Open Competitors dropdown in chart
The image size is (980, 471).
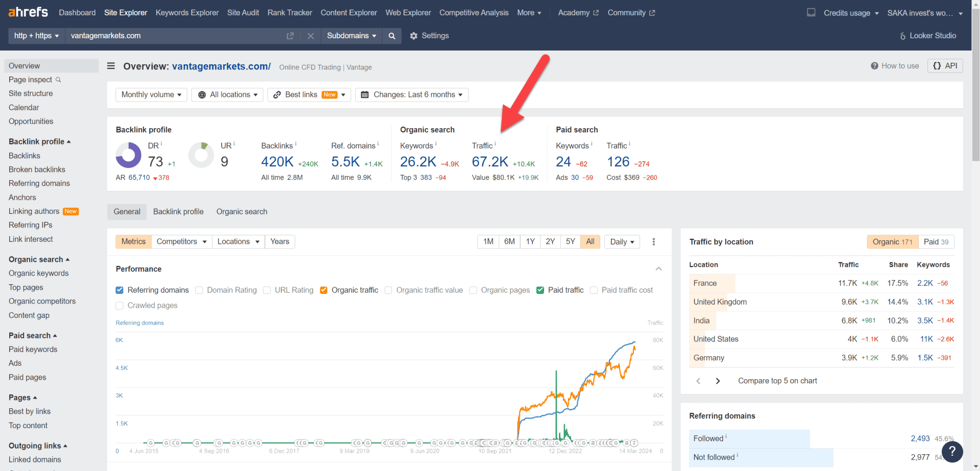coord(182,242)
